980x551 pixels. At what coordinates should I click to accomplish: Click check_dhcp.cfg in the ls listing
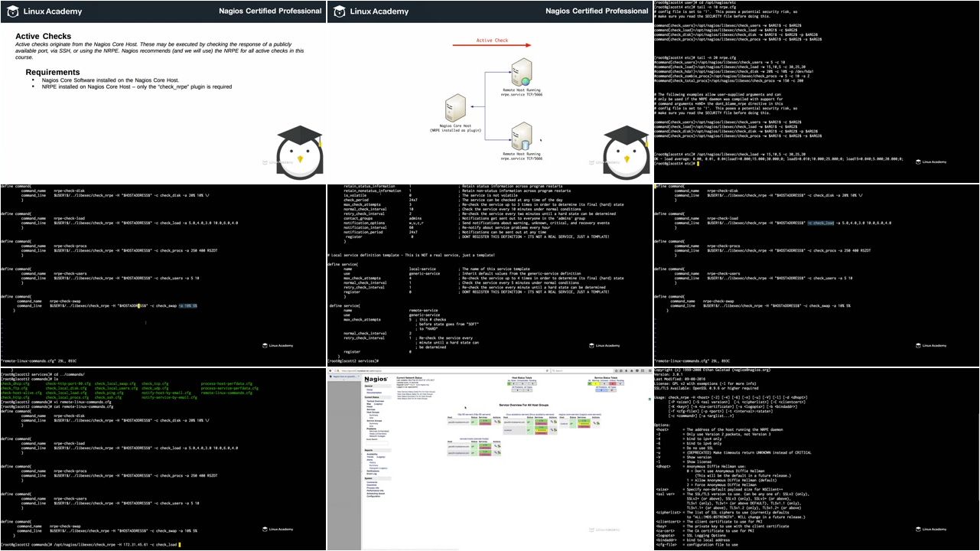coord(14,383)
